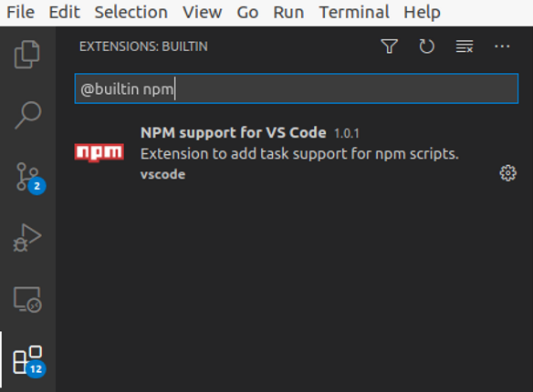The width and height of the screenshot is (533, 392).
Task: Open the Views and More Actions ellipsis
Action: (x=502, y=46)
